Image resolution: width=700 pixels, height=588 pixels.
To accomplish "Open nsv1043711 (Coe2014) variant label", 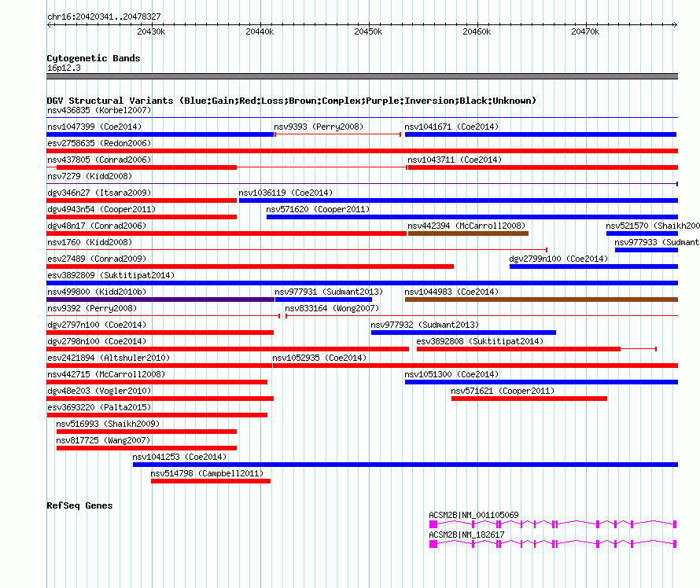I will [x=455, y=160].
